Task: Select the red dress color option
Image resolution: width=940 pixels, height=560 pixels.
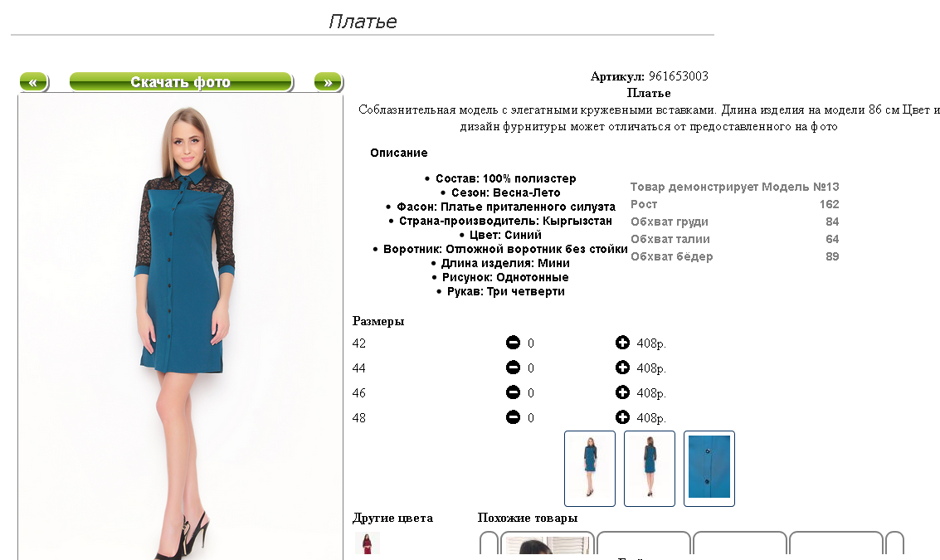Action: point(367,543)
